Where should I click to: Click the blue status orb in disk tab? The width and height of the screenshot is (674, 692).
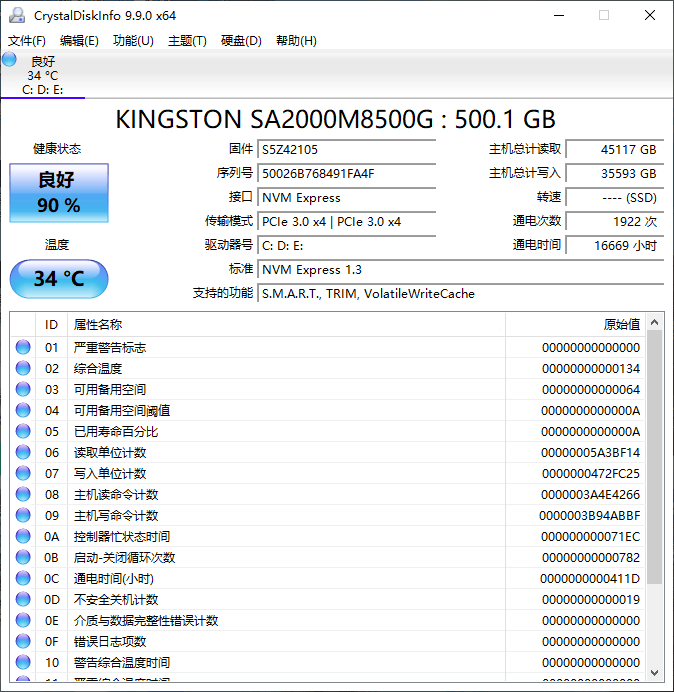pos(9,59)
